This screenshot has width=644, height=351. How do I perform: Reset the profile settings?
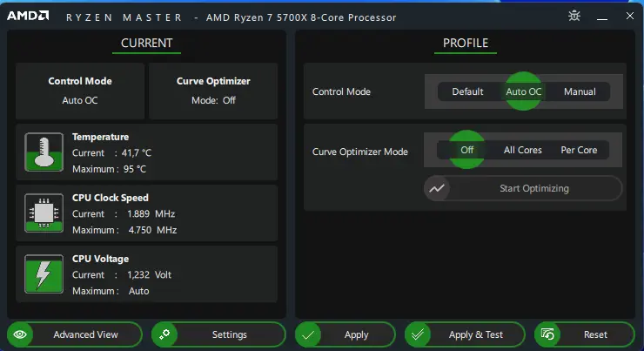pyautogui.click(x=585, y=334)
